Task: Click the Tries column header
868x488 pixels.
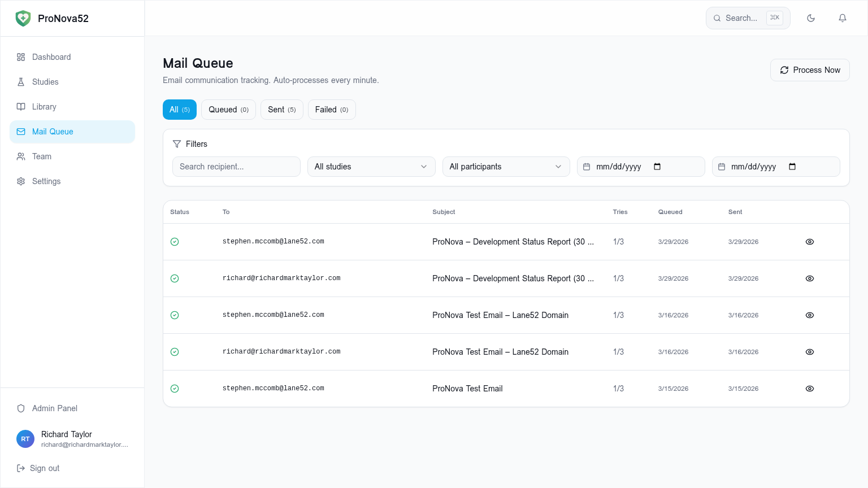Action: point(620,212)
